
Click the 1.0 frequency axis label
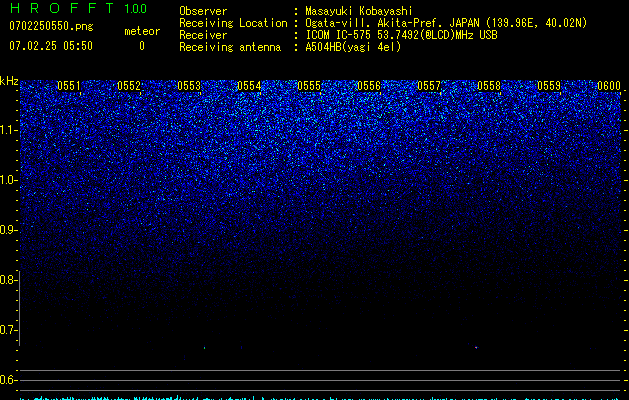9,180
